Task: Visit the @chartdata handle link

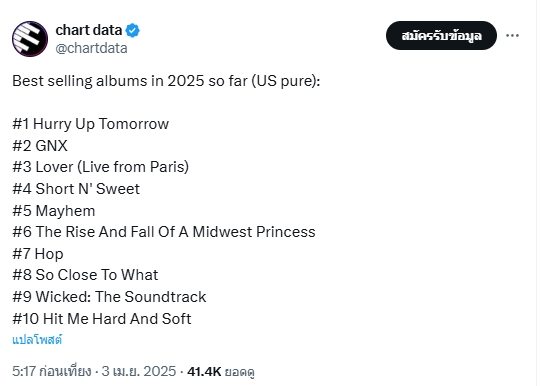Action: coord(91,48)
